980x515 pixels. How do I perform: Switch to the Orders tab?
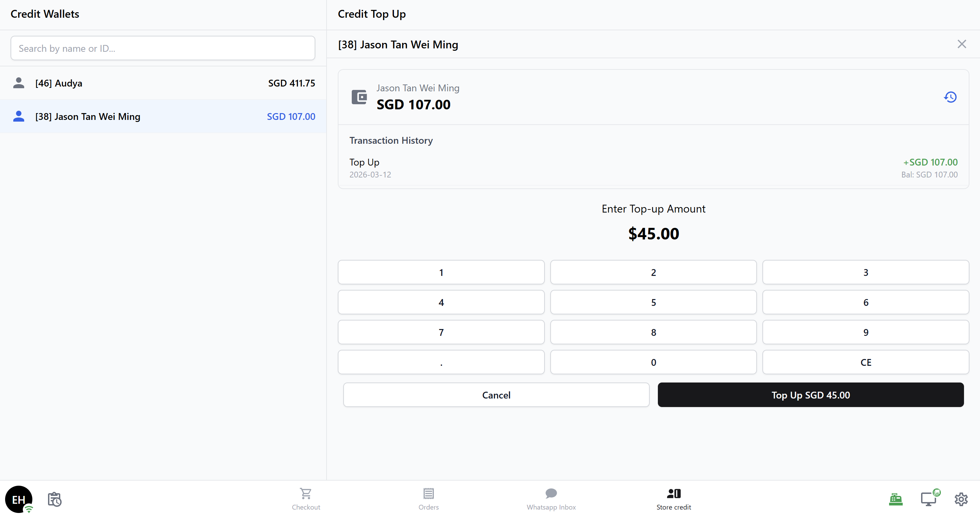(428, 499)
